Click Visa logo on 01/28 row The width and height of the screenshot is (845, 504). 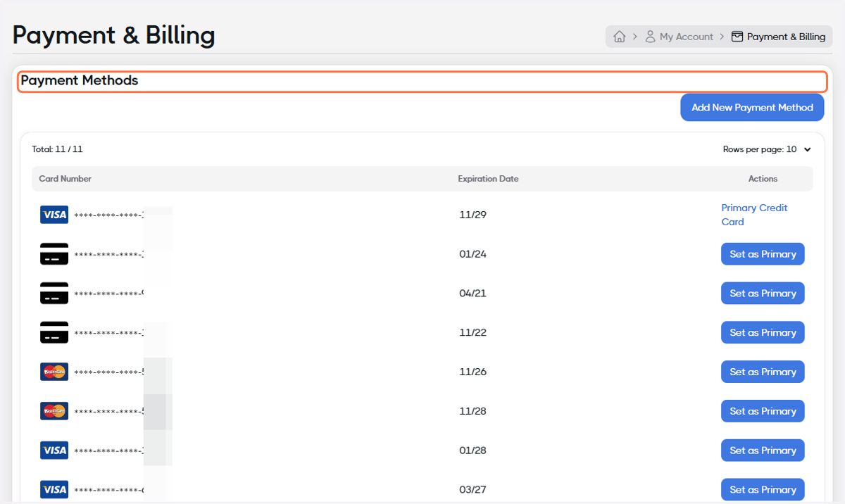(54, 451)
